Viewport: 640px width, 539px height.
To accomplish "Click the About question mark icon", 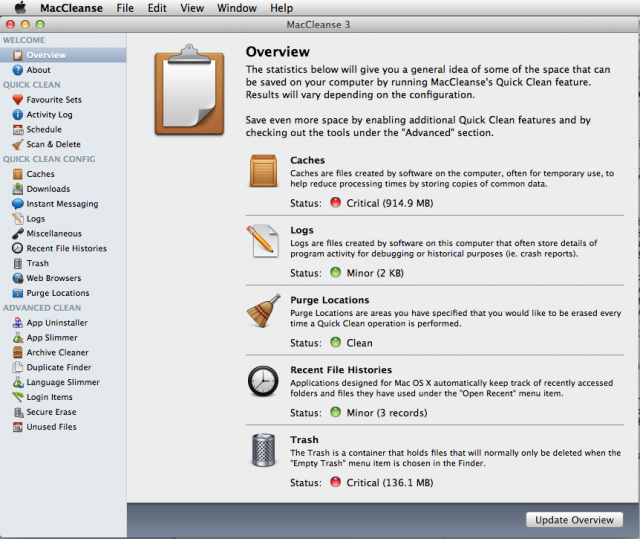I will pyautogui.click(x=18, y=70).
